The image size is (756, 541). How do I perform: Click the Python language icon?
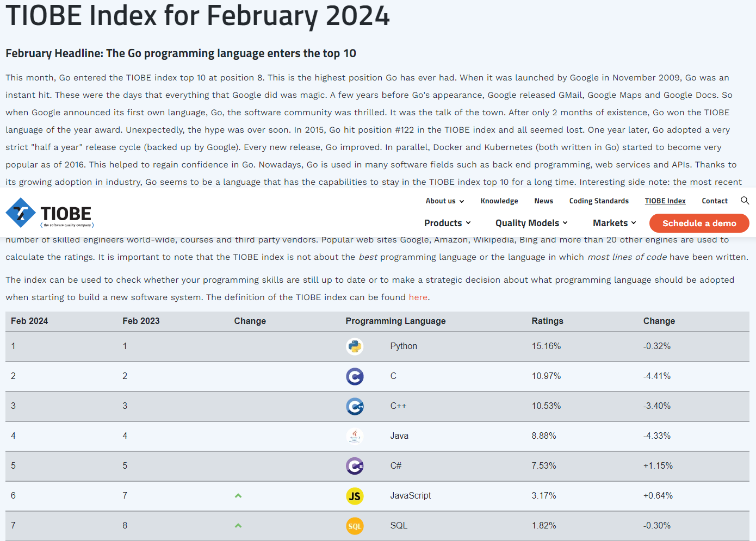pos(355,346)
